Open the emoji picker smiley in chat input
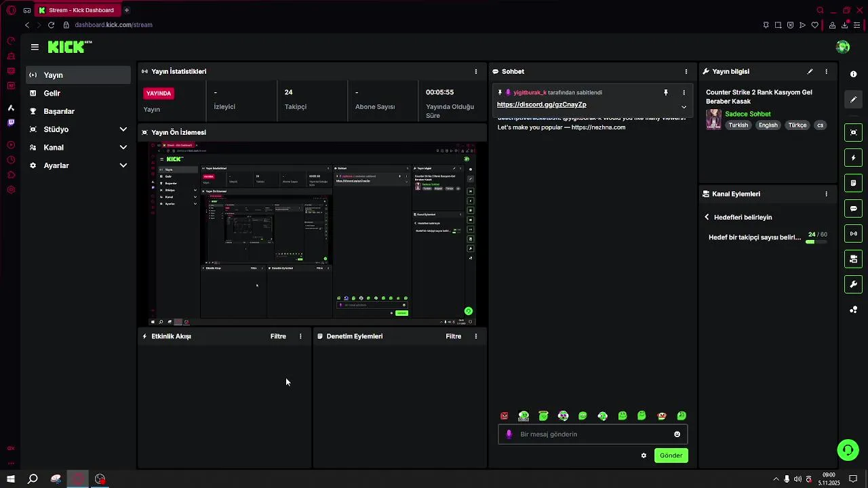868x488 pixels. point(677,434)
